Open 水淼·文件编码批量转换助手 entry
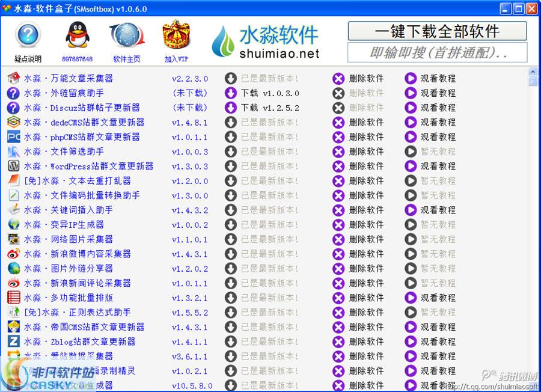 pos(82,195)
